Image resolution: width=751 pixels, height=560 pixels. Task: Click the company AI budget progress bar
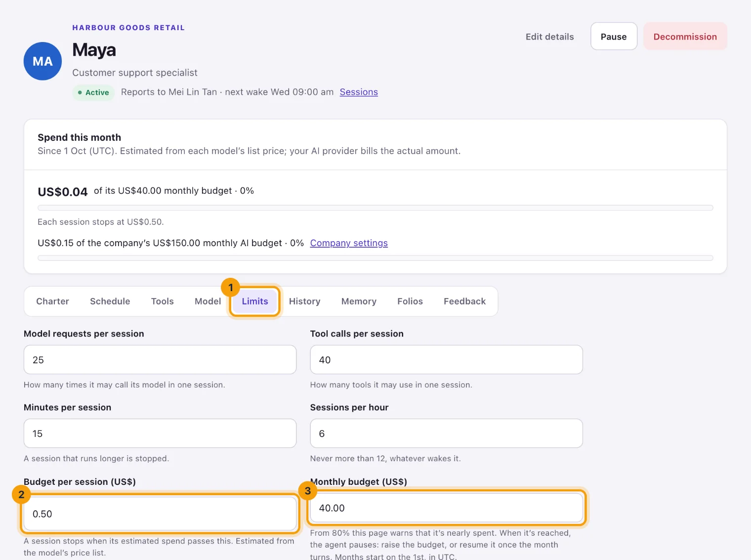click(x=375, y=258)
